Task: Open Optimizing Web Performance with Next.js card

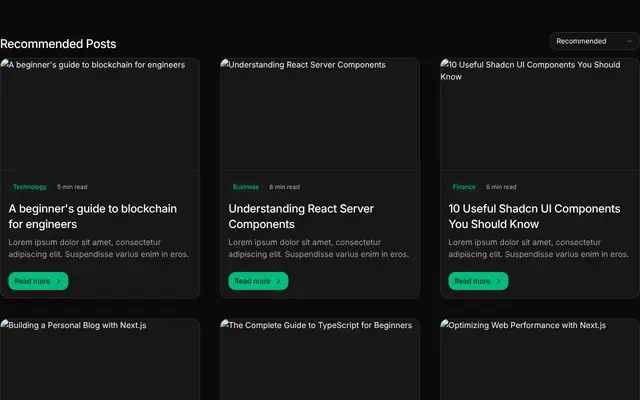Action: [540, 359]
